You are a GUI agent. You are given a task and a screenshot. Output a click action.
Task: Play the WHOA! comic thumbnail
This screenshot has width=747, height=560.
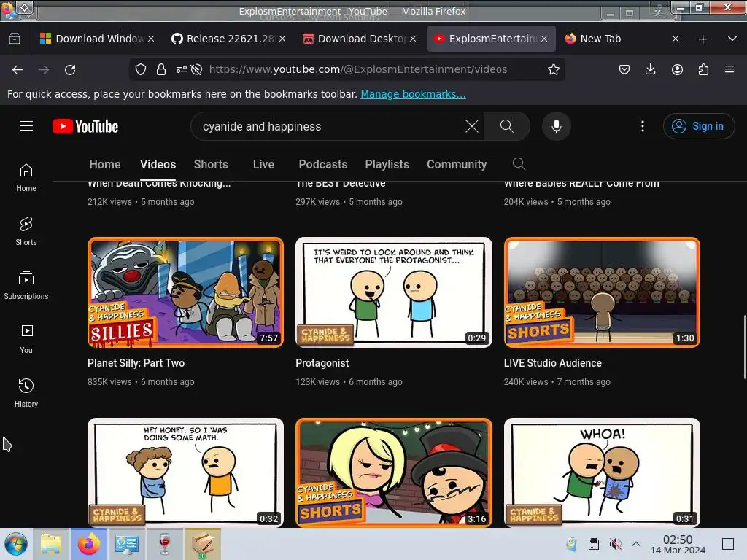coord(602,472)
